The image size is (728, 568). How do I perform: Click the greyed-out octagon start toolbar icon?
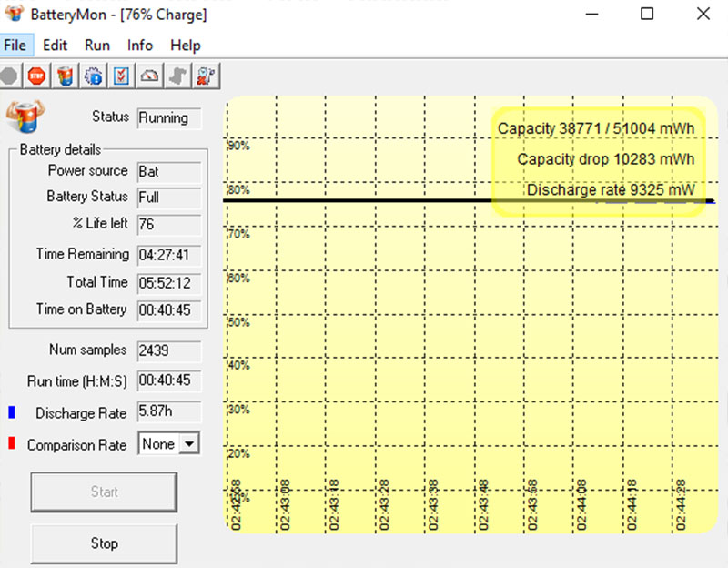coord(9,76)
